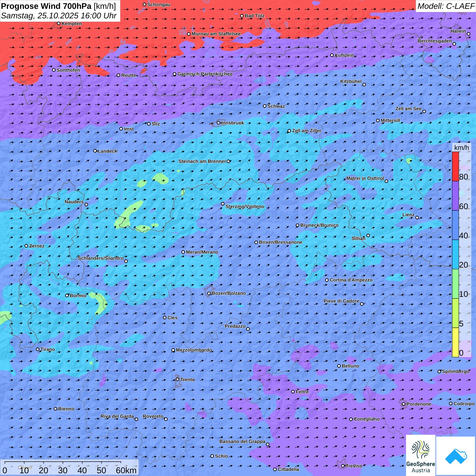Click the 'Kufstein' label
Image resolution: width=476 pixels, height=476 pixels.
pyautogui.click(x=344, y=55)
